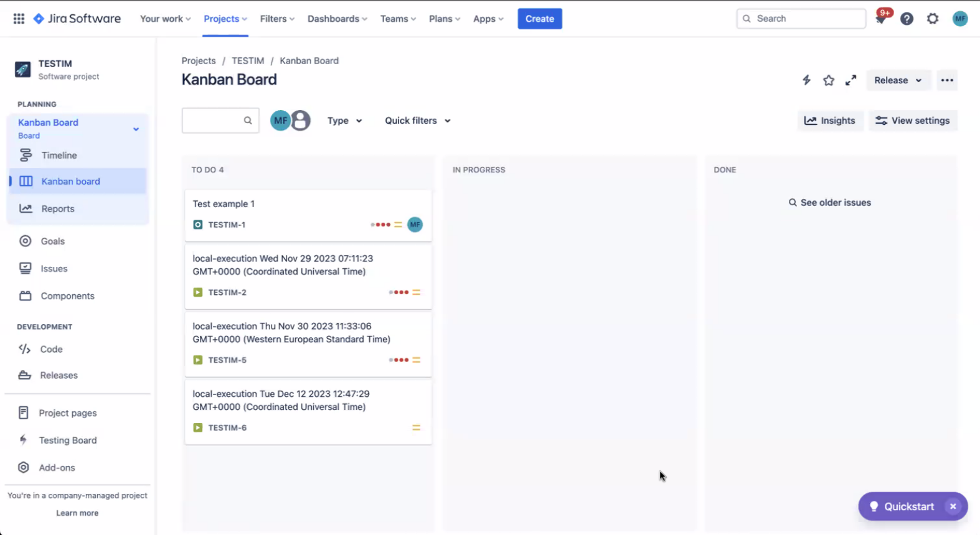Screen dimensions: 980x535
Task: Click the See older issues link
Action: tap(830, 203)
